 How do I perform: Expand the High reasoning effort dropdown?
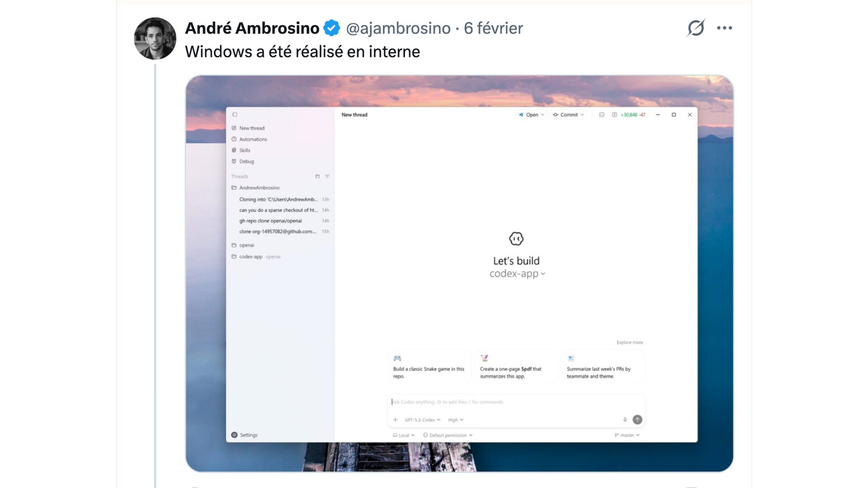click(x=456, y=420)
